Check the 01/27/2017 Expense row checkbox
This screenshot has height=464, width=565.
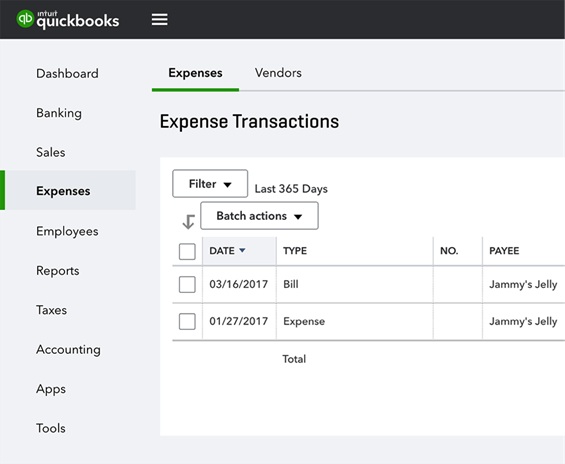tap(187, 321)
